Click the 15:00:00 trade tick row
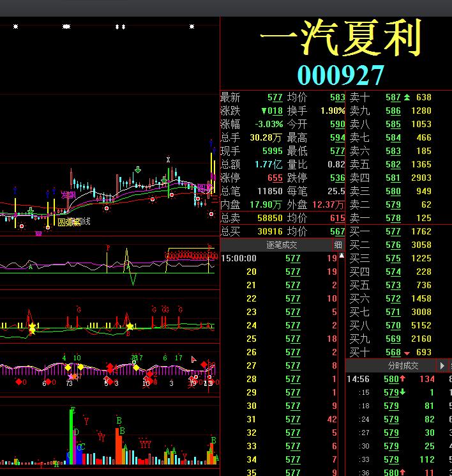The height and width of the screenshot is (476, 452). point(280,258)
